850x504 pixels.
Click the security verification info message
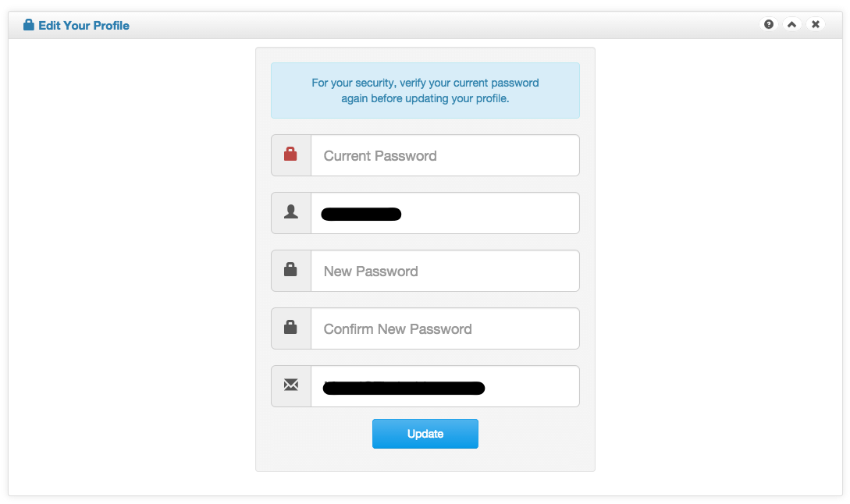click(425, 91)
